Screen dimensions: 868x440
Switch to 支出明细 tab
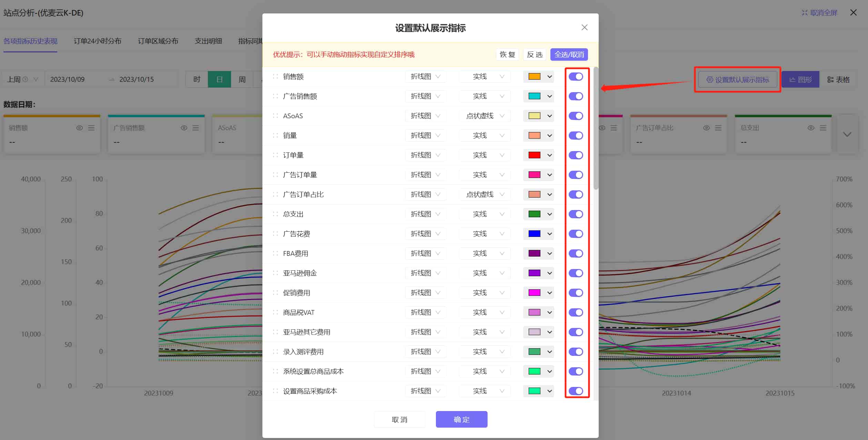click(x=208, y=41)
